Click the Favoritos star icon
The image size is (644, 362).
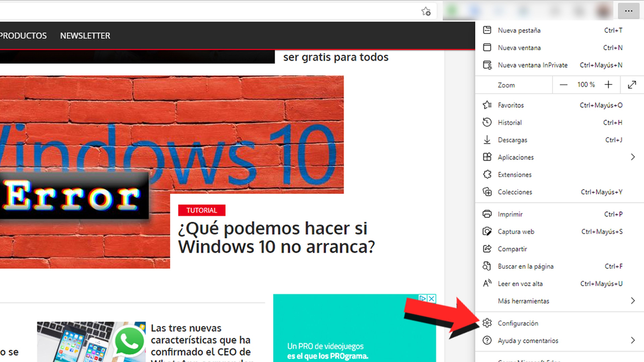point(487,105)
